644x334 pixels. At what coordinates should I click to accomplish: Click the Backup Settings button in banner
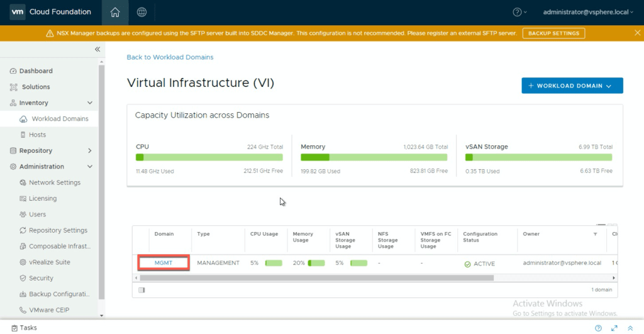553,33
